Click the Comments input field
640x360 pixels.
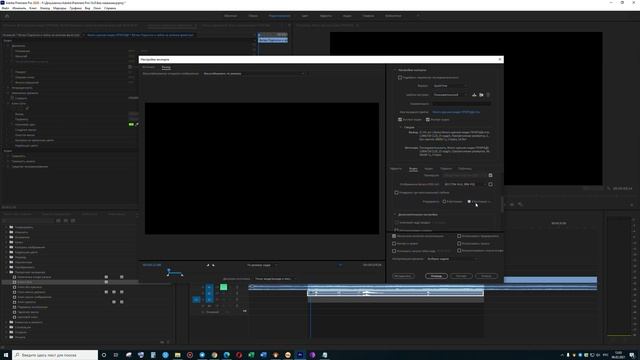(x=462, y=104)
